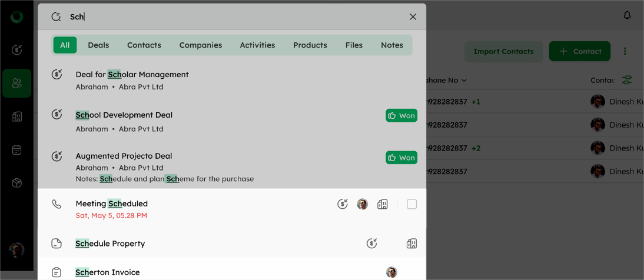
Task: Select the Files search tab
Action: 354,45
